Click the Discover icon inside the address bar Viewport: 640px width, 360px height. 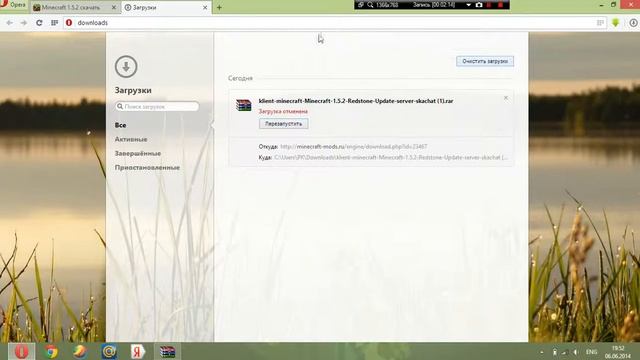(x=600, y=23)
